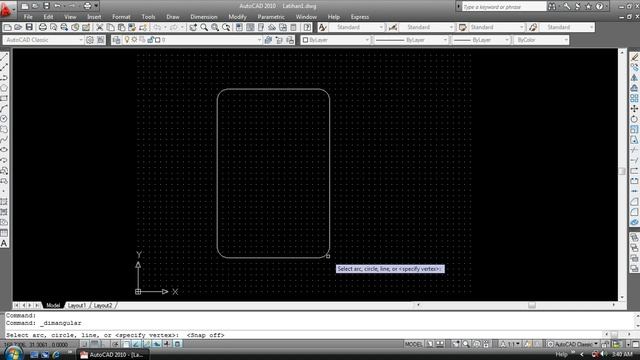Viewport: 640px width, 360px height.
Task: Select the Hatch tool
Action: coord(4,202)
